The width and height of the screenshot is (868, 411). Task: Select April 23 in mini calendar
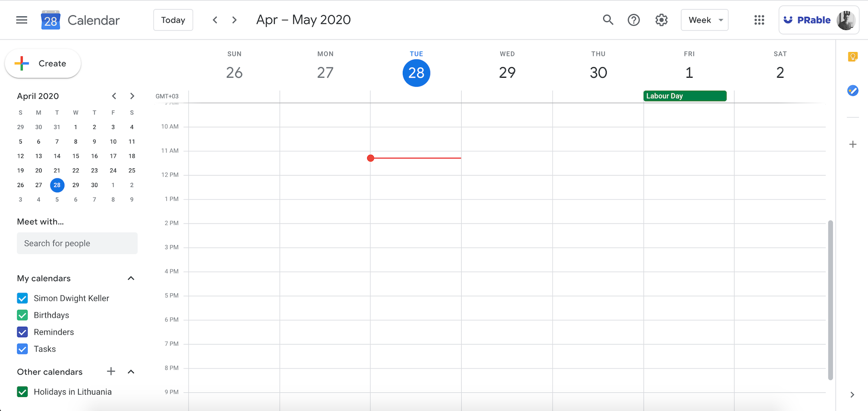click(94, 171)
